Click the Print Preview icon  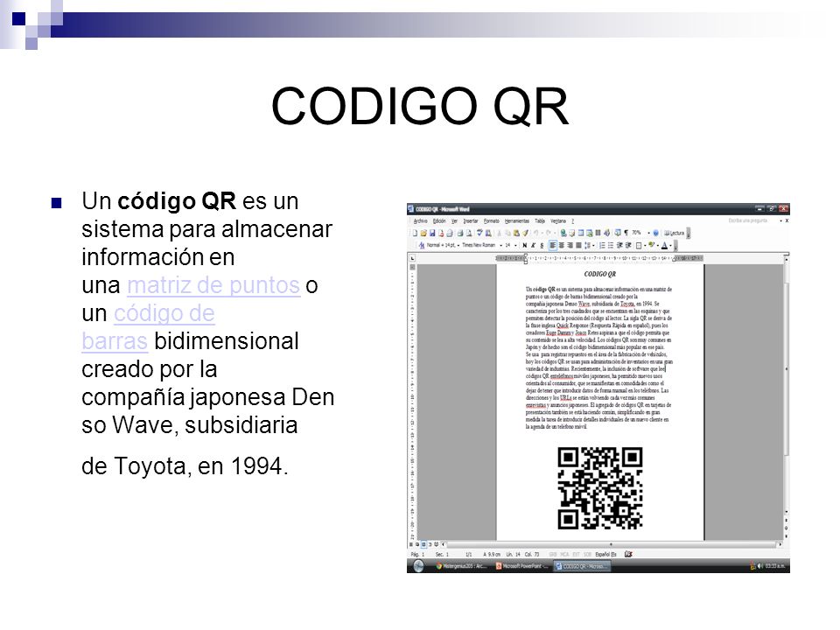(x=469, y=233)
